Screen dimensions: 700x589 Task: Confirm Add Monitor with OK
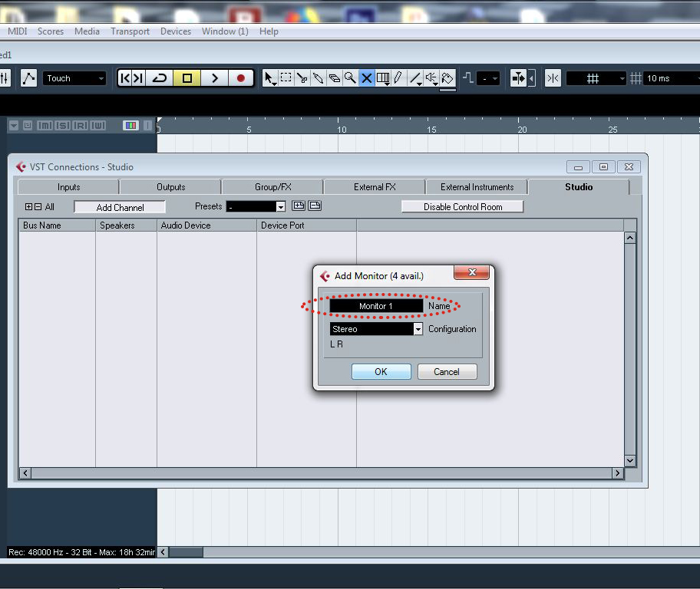click(x=381, y=372)
